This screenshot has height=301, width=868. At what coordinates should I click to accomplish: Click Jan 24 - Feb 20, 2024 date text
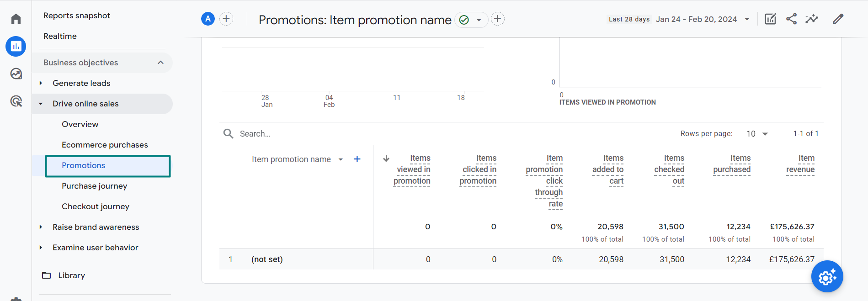(x=696, y=19)
